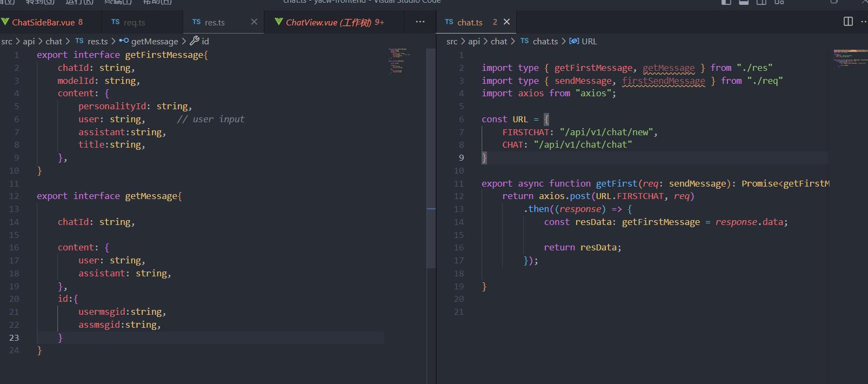Toggle the secondary side bar visibility
868x384 pixels.
[761, 2]
